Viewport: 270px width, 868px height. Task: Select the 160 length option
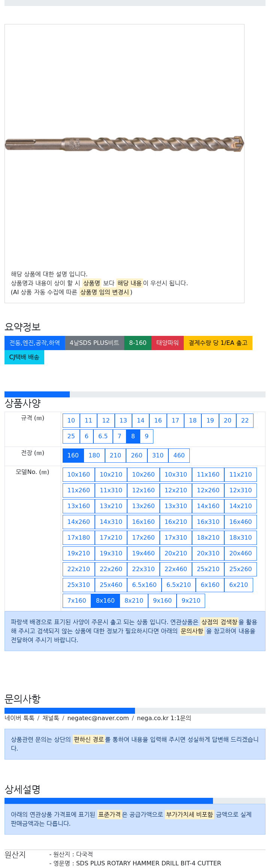point(73,456)
